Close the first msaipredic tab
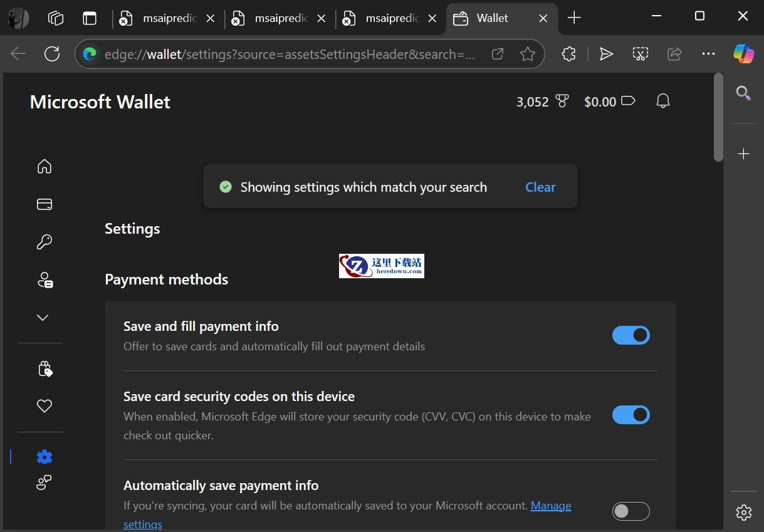 [211, 18]
